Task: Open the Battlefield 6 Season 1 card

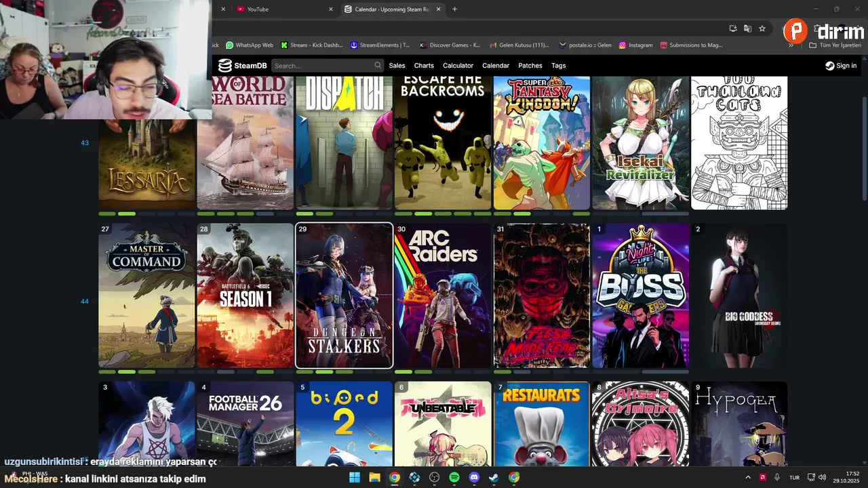Action: (245, 296)
